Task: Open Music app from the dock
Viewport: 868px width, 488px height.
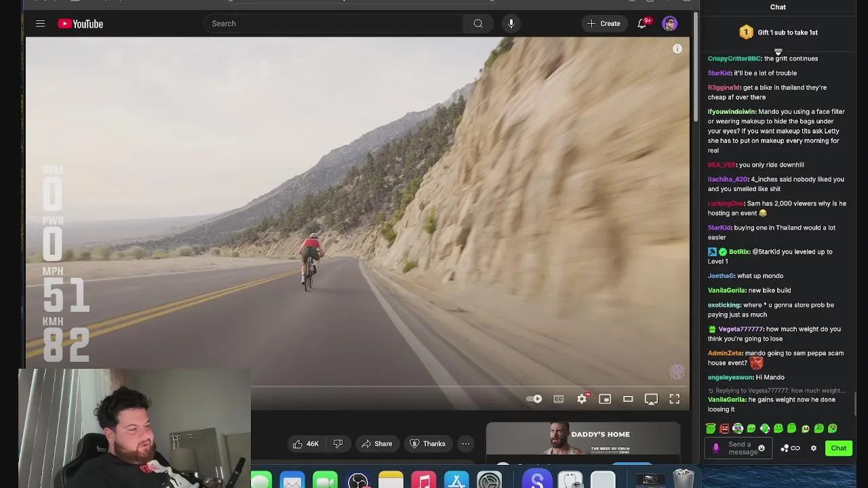Action: click(423, 480)
